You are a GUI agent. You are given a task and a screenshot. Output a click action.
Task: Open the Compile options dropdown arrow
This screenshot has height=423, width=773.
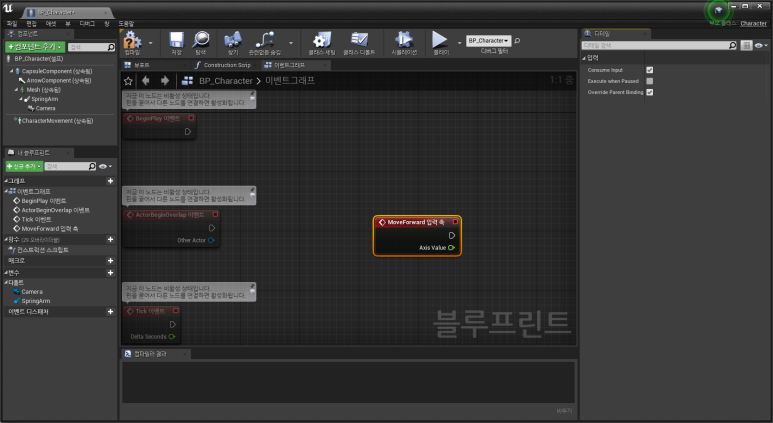pyautogui.click(x=150, y=43)
